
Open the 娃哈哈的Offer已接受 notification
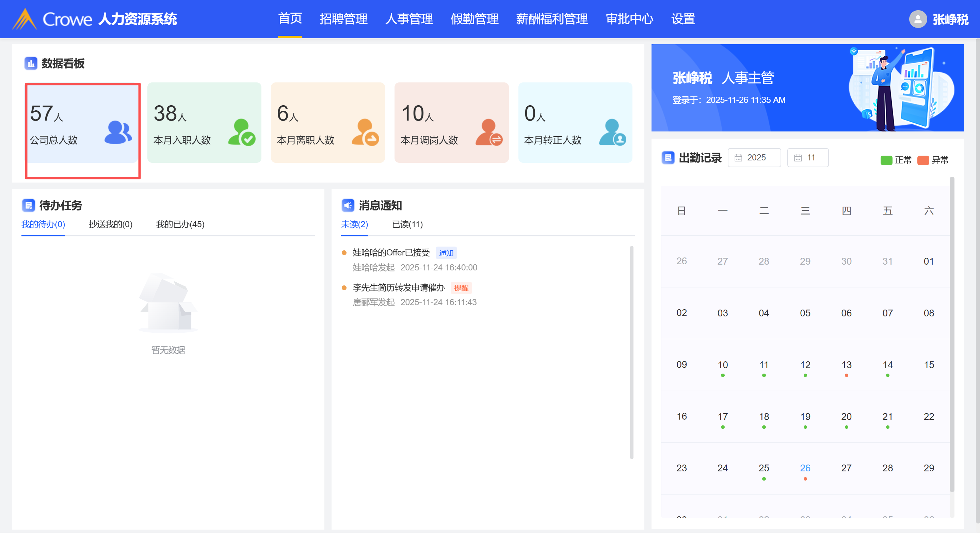pos(391,252)
